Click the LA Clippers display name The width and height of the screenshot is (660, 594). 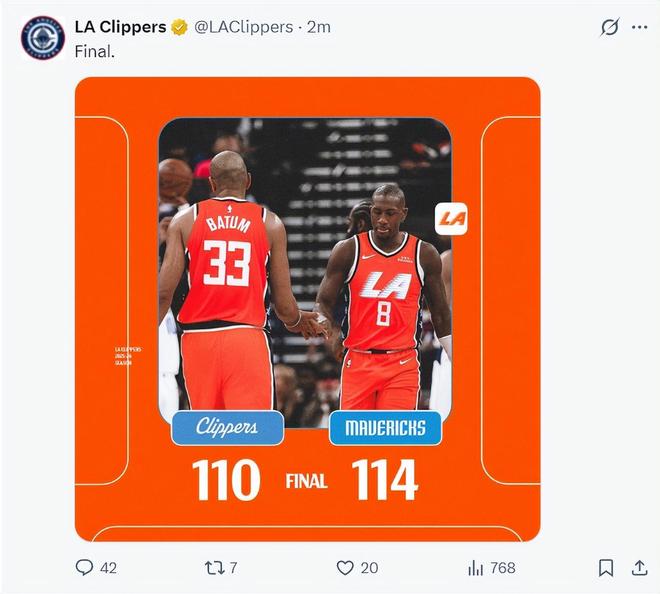click(120, 27)
